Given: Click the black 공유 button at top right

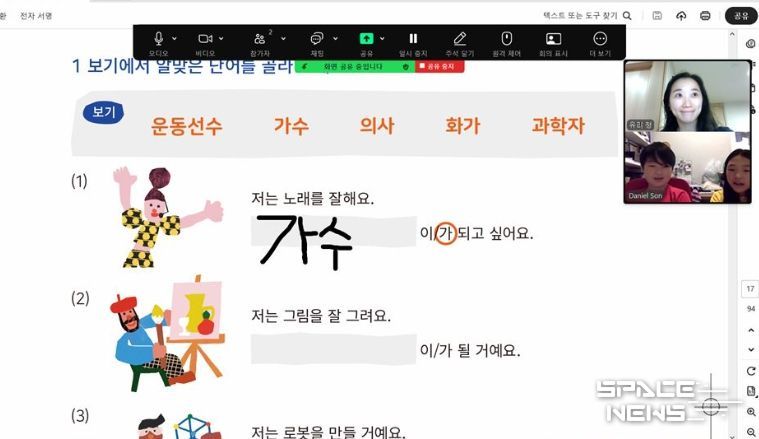Looking at the screenshot, I should 741,16.
